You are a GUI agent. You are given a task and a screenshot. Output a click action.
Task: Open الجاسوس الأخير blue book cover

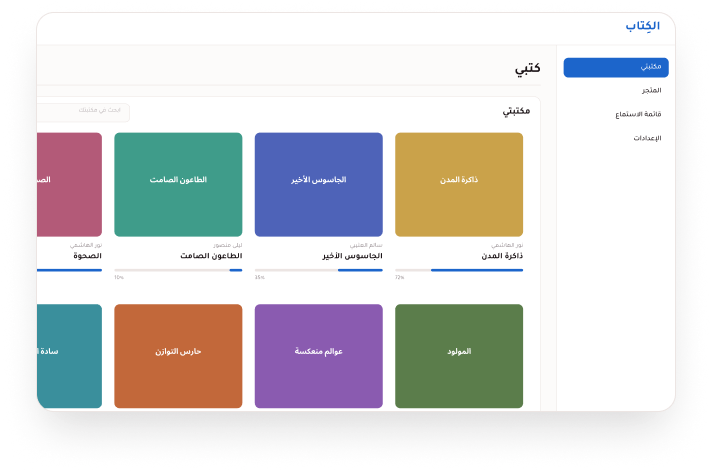coord(319,184)
